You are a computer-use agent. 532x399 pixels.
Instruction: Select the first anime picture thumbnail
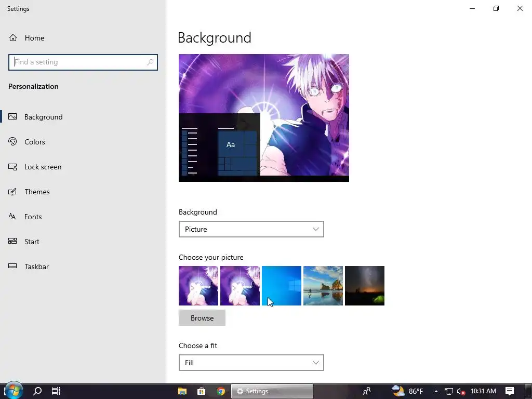point(198,286)
